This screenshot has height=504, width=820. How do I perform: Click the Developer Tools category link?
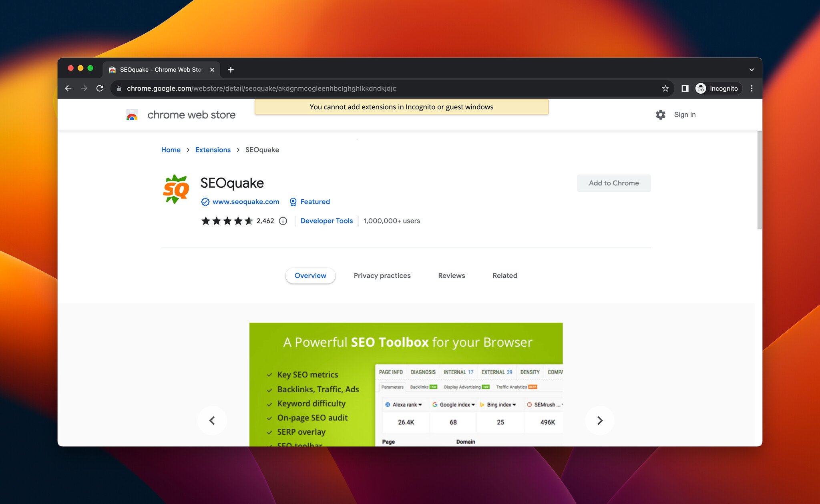(326, 221)
